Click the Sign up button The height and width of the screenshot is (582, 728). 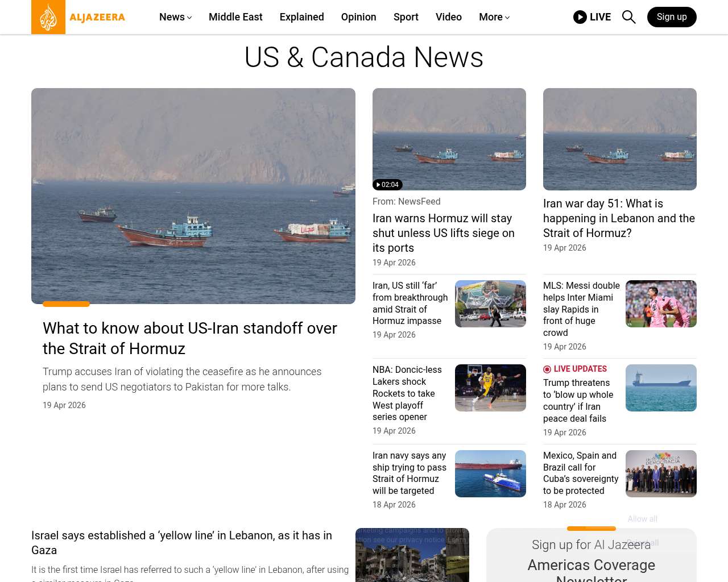click(671, 17)
